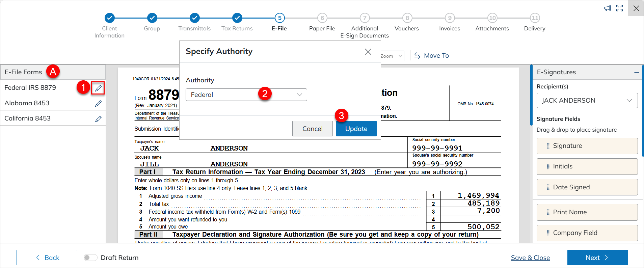Viewport: 644px width, 268px height.
Task: Click the edit pencil for California 8453
Action: pos(98,119)
